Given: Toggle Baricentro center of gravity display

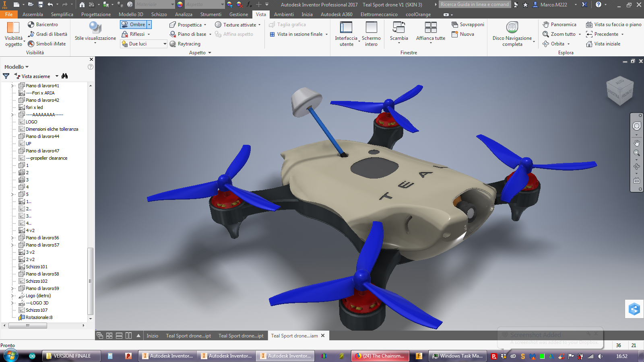Looking at the screenshot, I should [43, 25].
